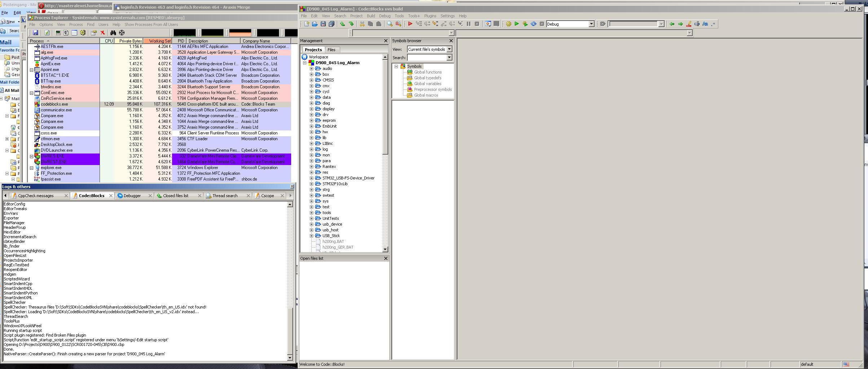Switch to the Files tab in Management panel
Viewport: 868px width, 369px height.
coord(331,50)
